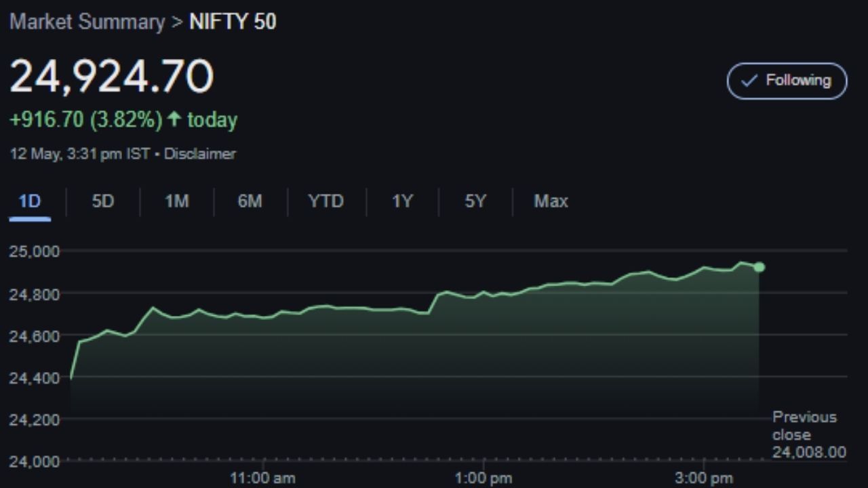Click the 24,800 y-axis label
The height and width of the screenshot is (488, 868).
click(x=35, y=293)
